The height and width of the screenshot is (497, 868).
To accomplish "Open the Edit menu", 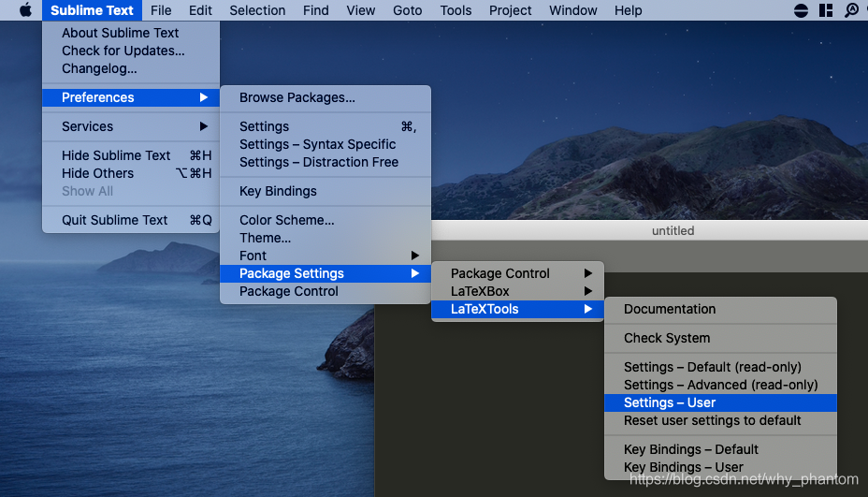I will [x=200, y=10].
